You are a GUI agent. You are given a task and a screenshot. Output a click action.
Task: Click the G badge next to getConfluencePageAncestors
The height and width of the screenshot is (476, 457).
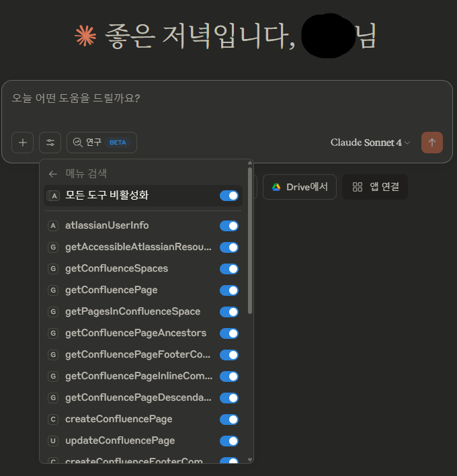tap(53, 333)
